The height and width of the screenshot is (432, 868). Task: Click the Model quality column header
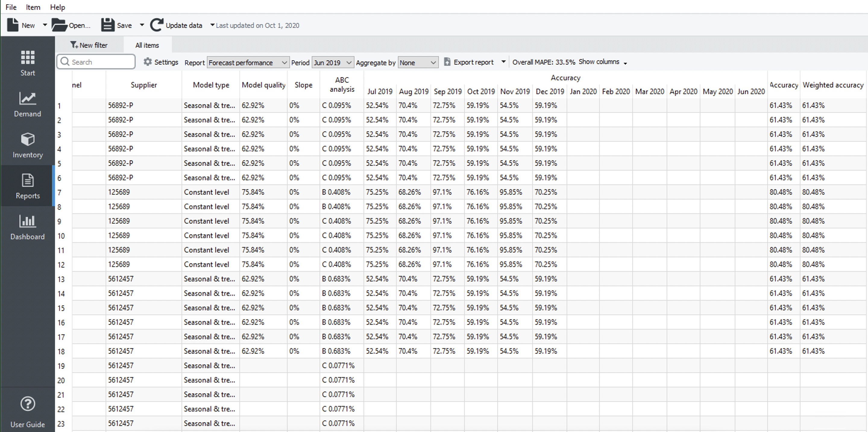click(x=263, y=85)
